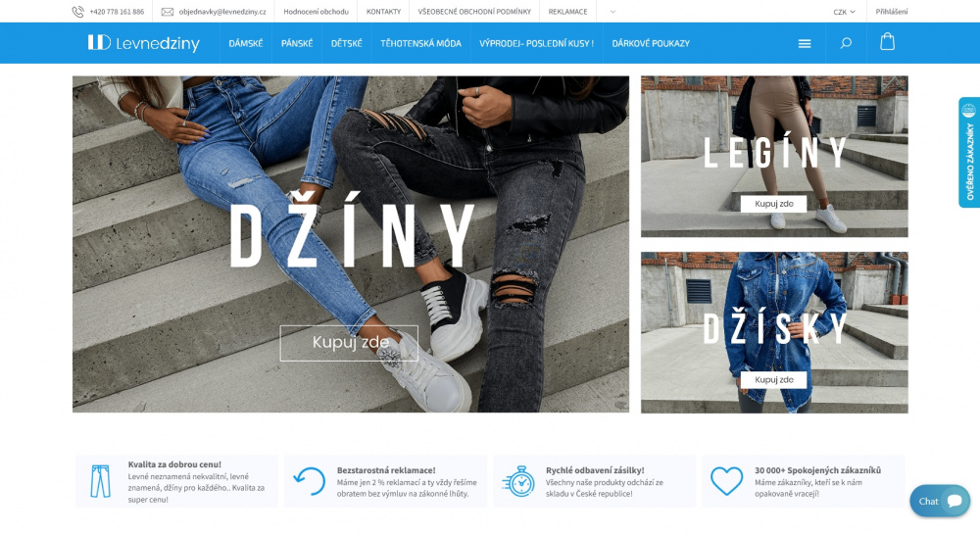
Task: Open search with the magnifier icon
Action: [x=846, y=43]
